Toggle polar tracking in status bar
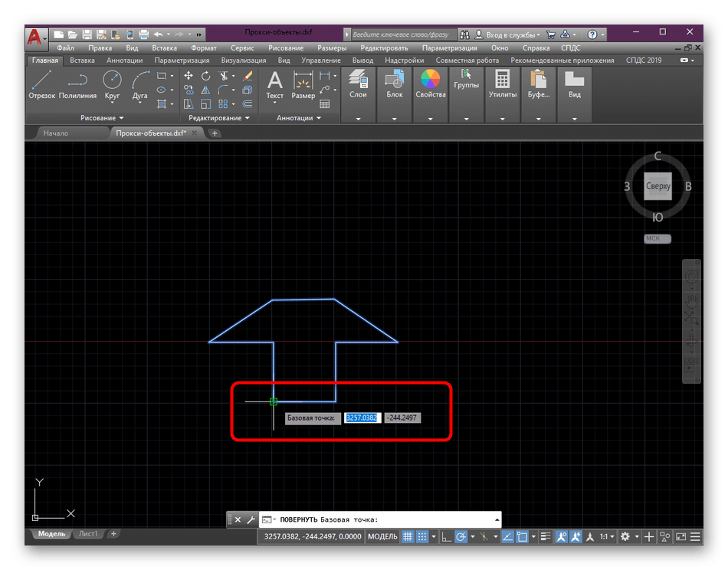Viewport: 728px width, 570px height. (461, 536)
